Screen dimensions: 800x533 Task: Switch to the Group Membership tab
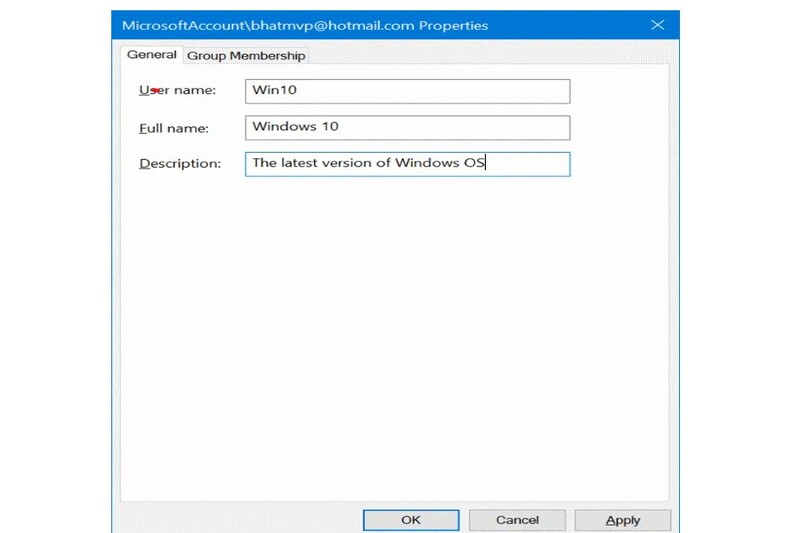click(246, 56)
